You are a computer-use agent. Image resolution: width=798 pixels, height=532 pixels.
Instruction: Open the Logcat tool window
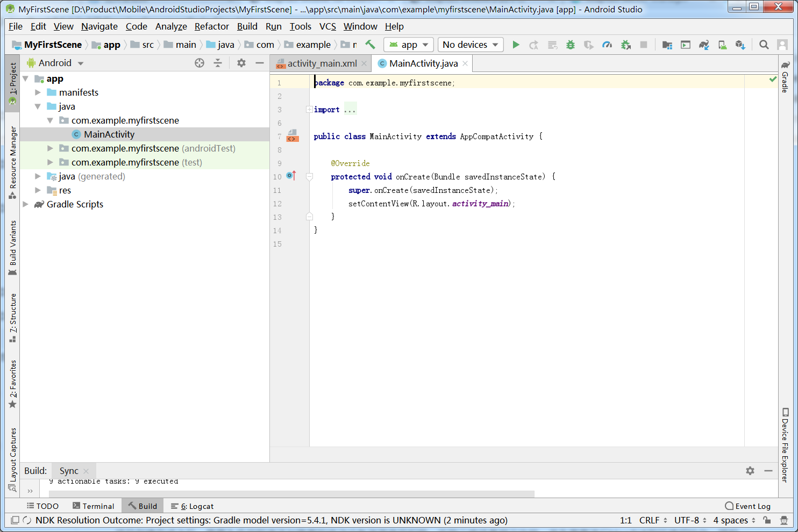pos(192,506)
